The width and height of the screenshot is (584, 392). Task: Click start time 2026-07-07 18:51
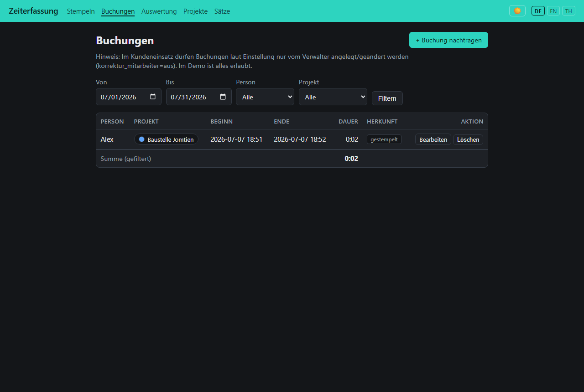click(236, 139)
